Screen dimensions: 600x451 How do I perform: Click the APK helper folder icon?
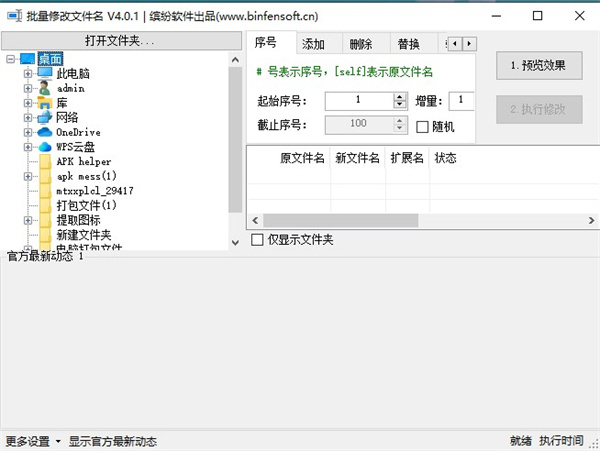(x=45, y=161)
